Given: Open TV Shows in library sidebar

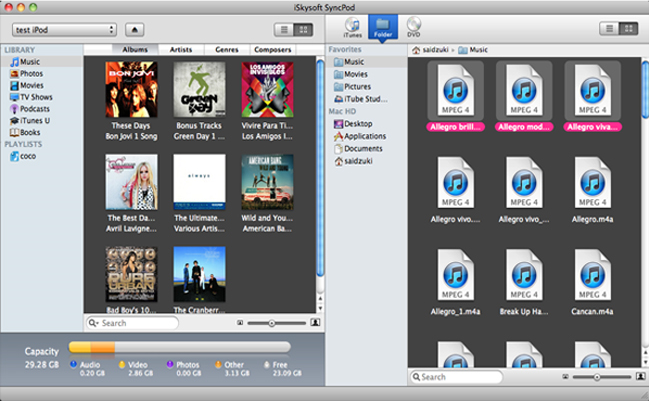Looking at the screenshot, I should coord(35,97).
